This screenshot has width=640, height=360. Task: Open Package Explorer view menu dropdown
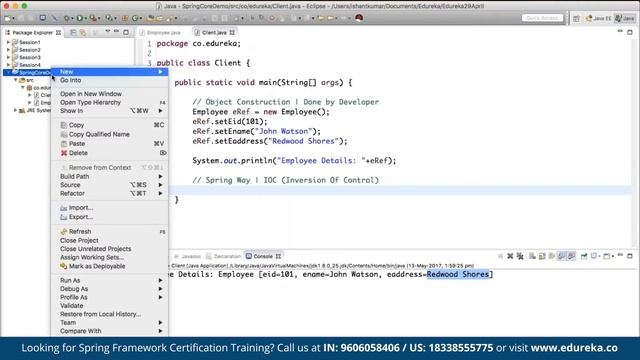[107, 31]
